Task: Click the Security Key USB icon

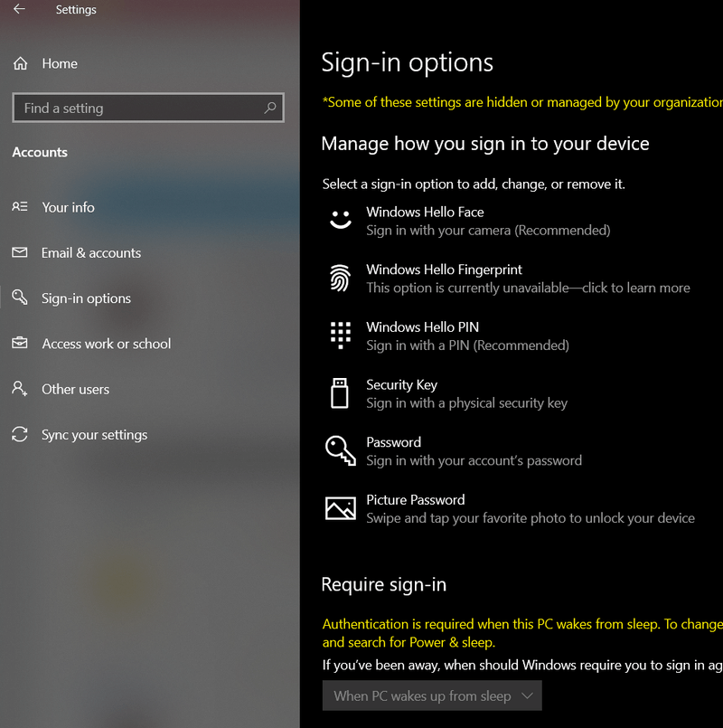Action: (x=339, y=392)
